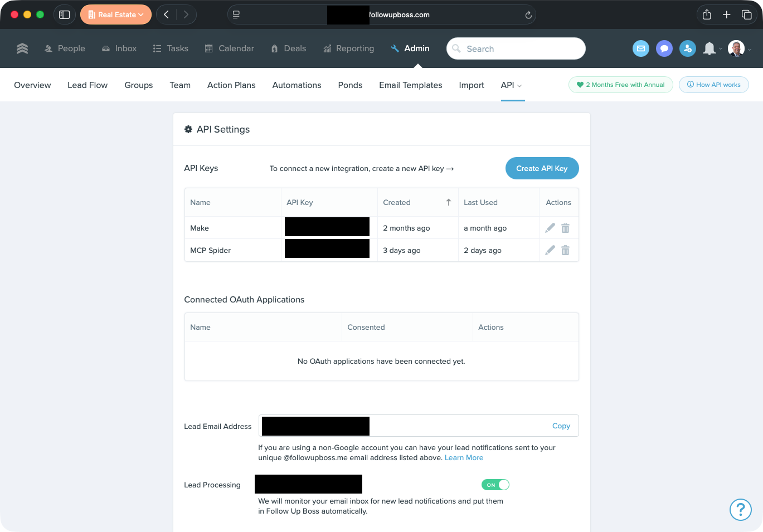The height and width of the screenshot is (532, 763).
Task: Sort by the Created column arrow
Action: coord(449,202)
